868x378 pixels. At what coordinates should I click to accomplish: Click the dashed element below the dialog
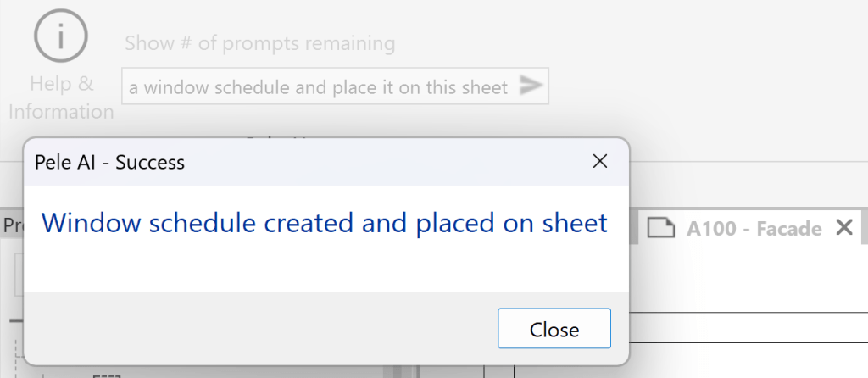pos(106,374)
